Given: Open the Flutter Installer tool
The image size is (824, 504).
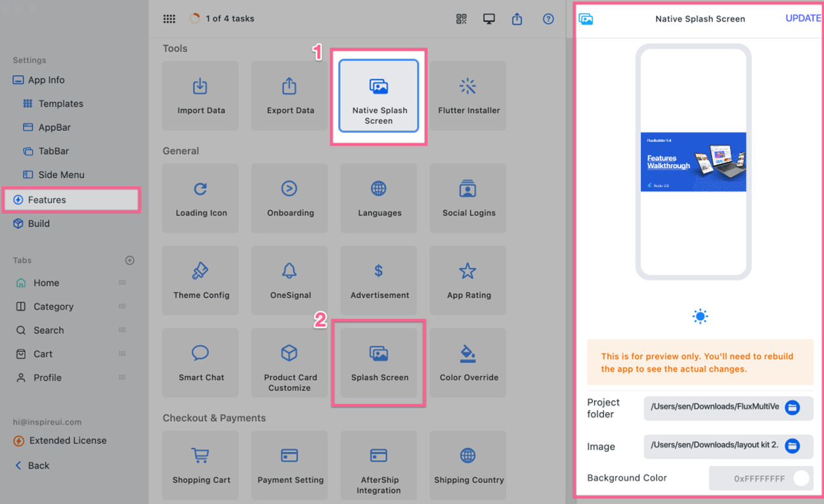Looking at the screenshot, I should click(468, 96).
